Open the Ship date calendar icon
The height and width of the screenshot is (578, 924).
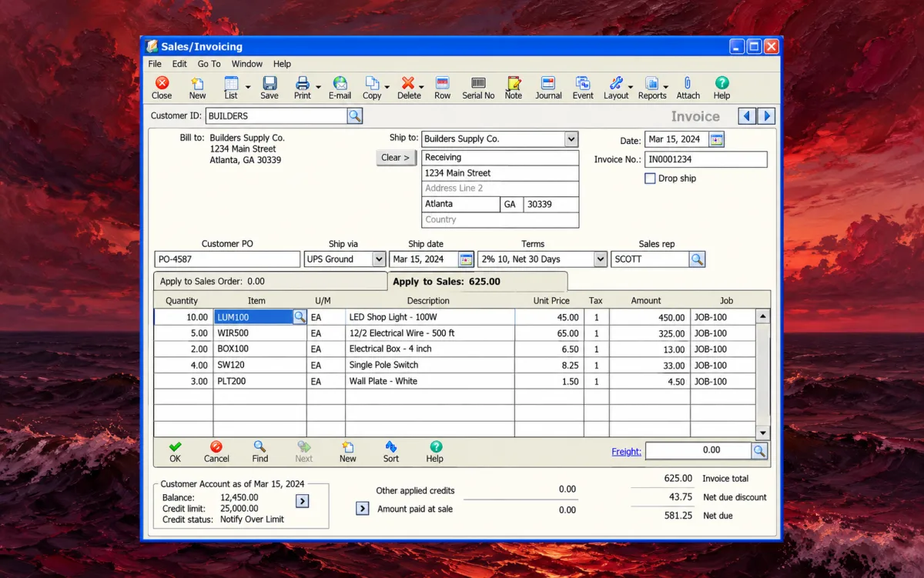(466, 259)
